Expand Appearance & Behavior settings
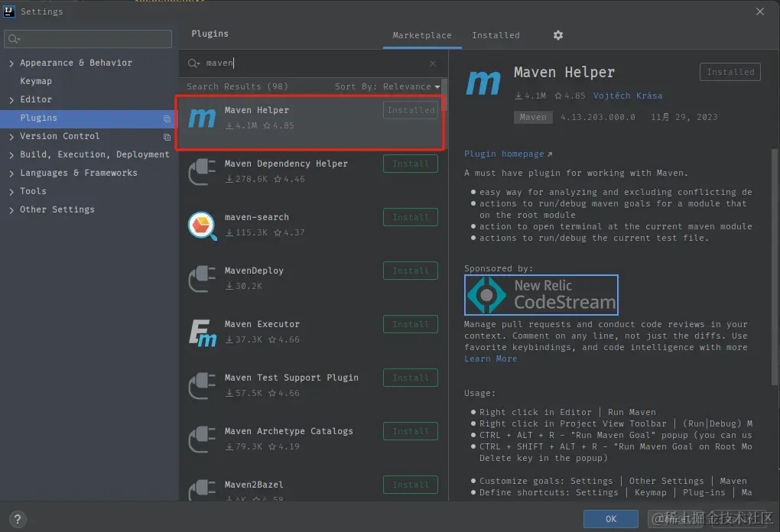 pos(11,63)
